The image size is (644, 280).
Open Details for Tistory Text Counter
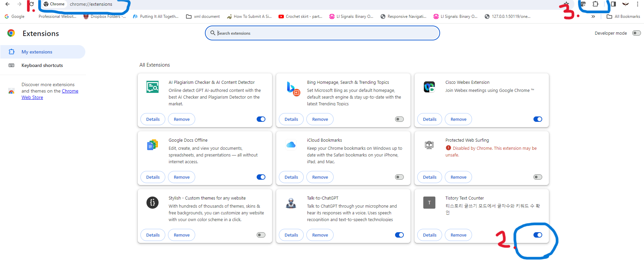point(430,235)
